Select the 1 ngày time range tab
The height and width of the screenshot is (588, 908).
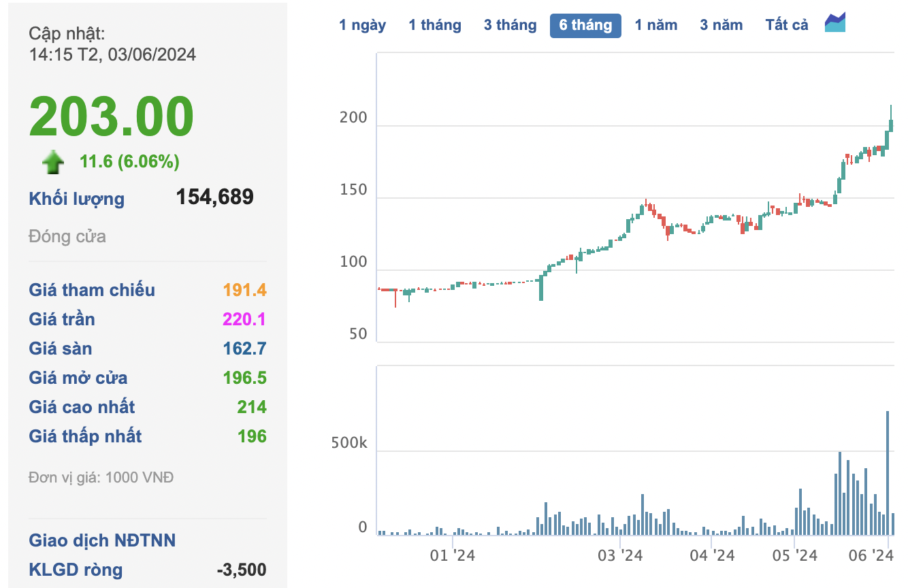coord(363,25)
